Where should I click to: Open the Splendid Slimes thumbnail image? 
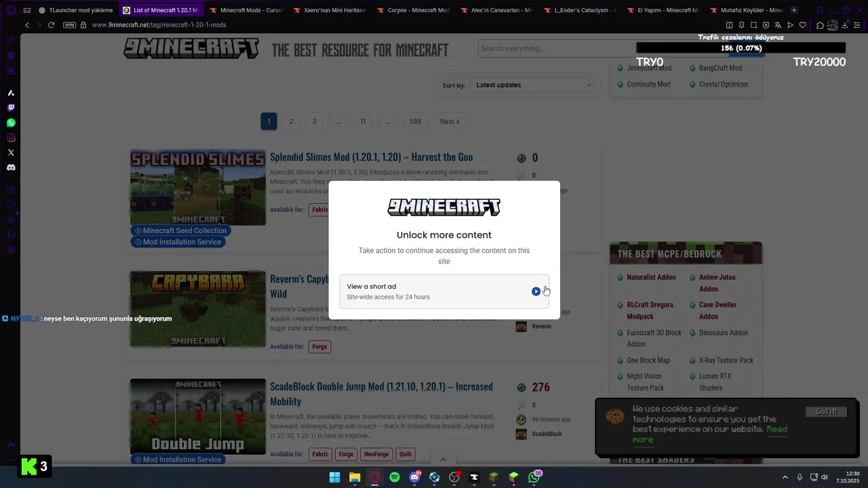pos(198,188)
